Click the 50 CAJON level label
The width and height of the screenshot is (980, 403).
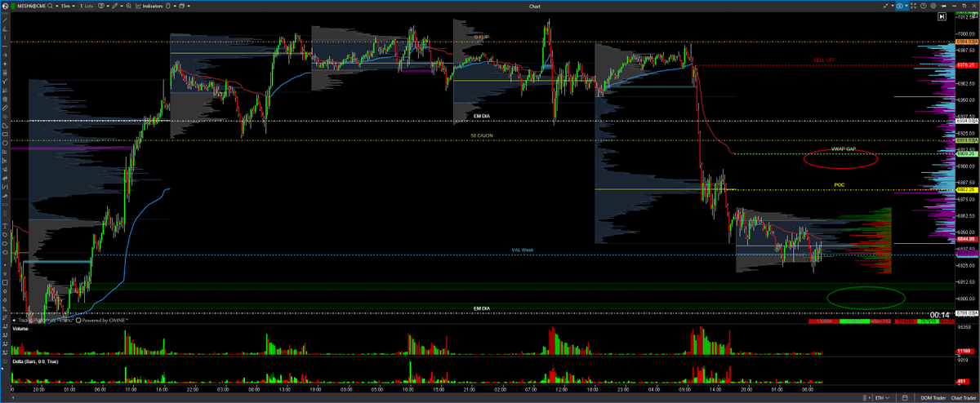click(x=482, y=135)
